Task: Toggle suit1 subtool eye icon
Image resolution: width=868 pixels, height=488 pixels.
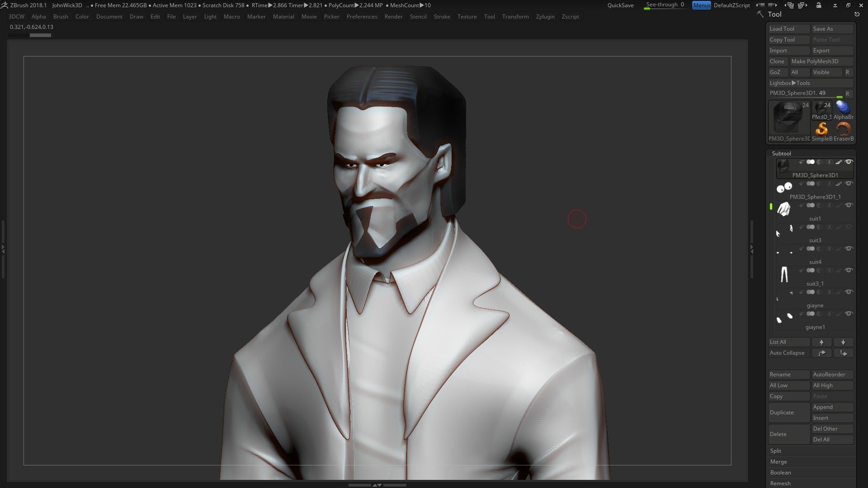Action: 849,205
